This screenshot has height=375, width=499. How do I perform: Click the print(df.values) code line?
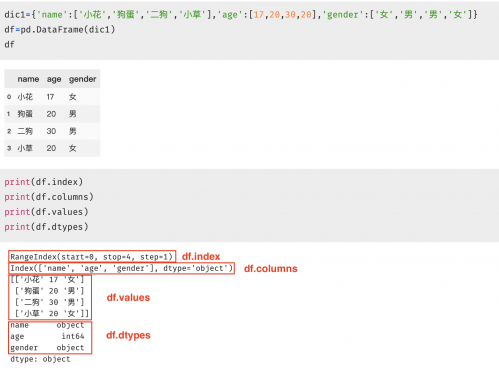[46, 212]
